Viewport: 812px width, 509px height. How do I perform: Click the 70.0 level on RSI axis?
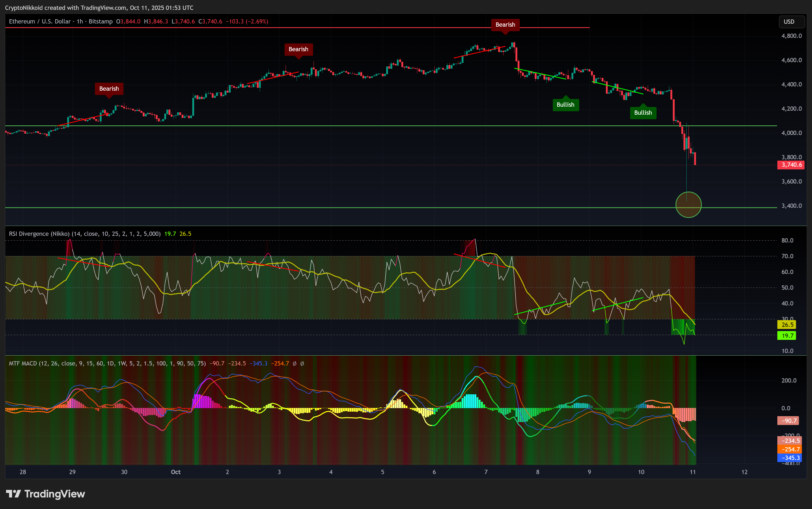point(787,256)
